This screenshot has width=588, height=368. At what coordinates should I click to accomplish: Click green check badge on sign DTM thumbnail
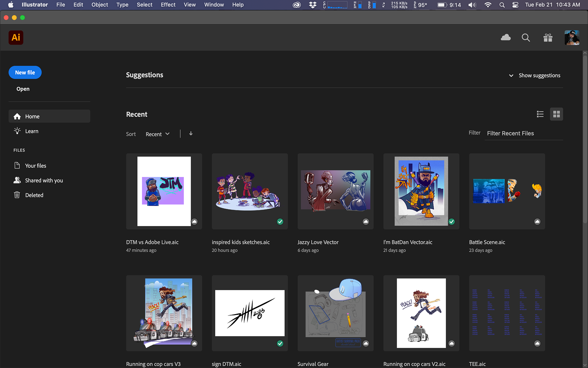click(280, 343)
